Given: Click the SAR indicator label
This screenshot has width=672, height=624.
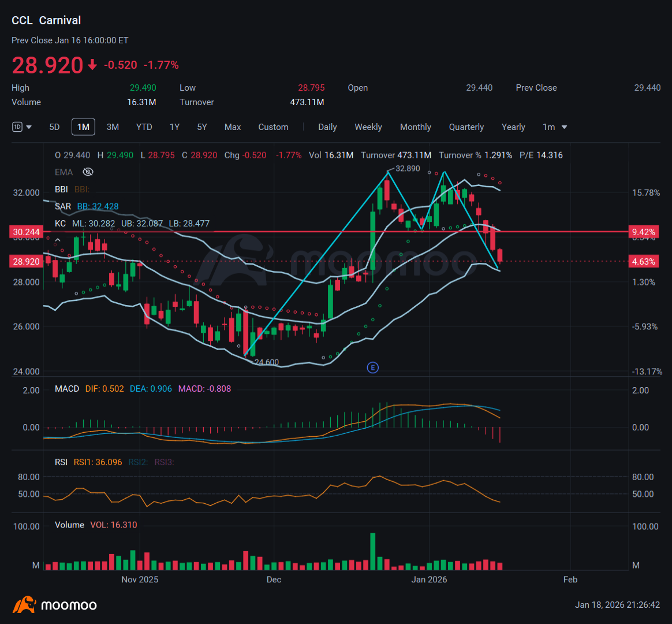Looking at the screenshot, I should 62,206.
